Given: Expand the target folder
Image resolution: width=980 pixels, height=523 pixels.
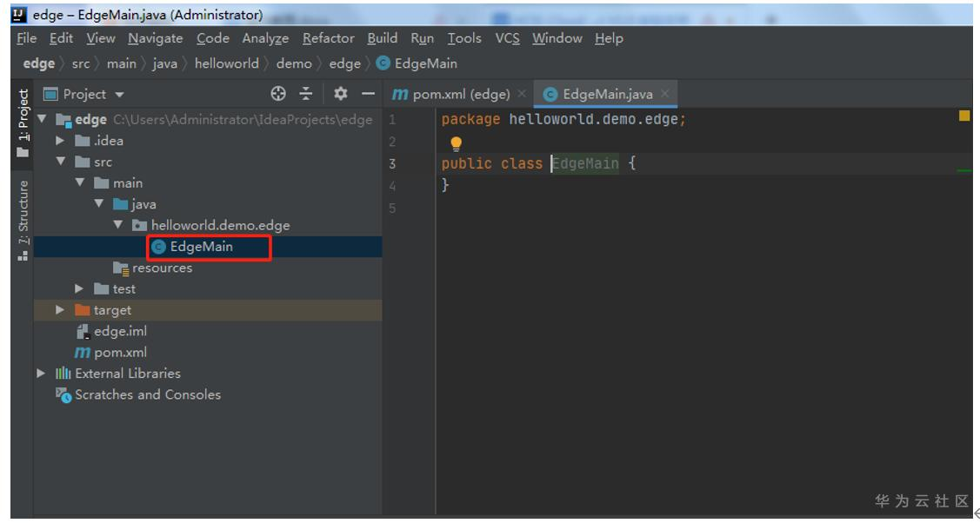Looking at the screenshot, I should tap(60, 310).
